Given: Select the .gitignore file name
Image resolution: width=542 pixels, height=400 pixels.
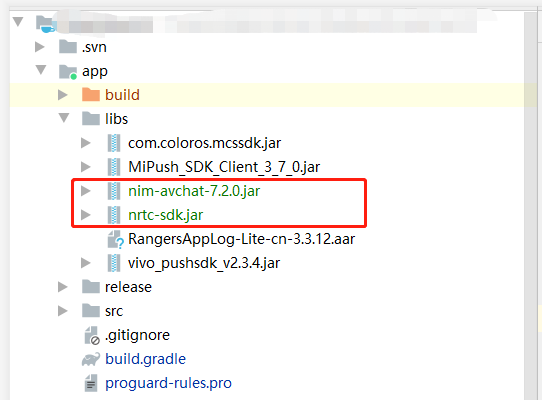Looking at the screenshot, I should pos(138,335).
